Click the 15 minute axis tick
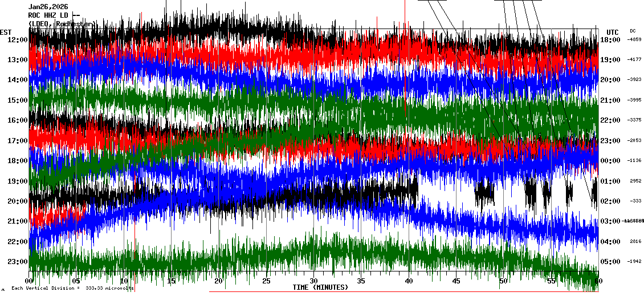Screen dimensions: 644x296 pyautogui.click(x=172, y=281)
